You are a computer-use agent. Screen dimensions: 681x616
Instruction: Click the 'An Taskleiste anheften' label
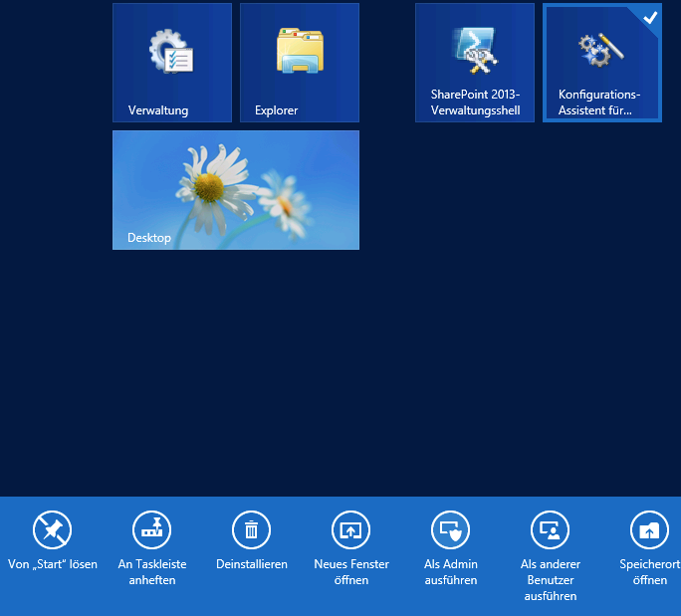152,572
